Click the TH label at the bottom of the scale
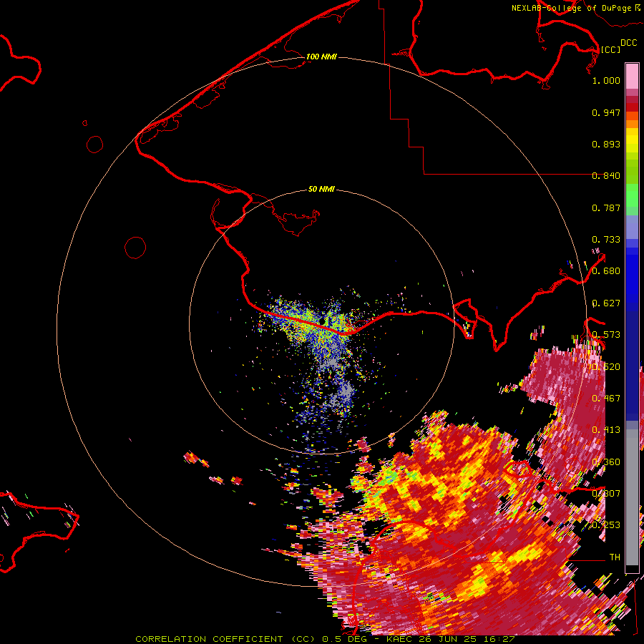The height and width of the screenshot is (644, 644). coord(615,557)
